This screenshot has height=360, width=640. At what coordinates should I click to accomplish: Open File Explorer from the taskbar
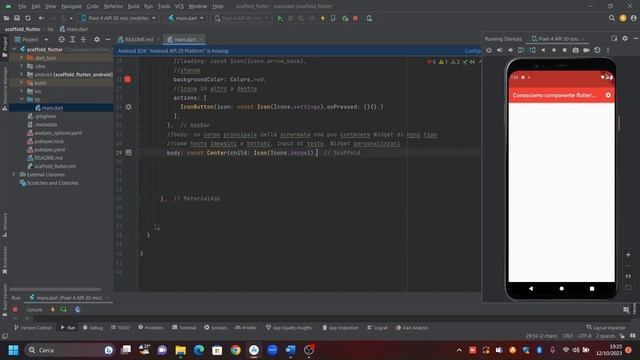tap(180, 350)
